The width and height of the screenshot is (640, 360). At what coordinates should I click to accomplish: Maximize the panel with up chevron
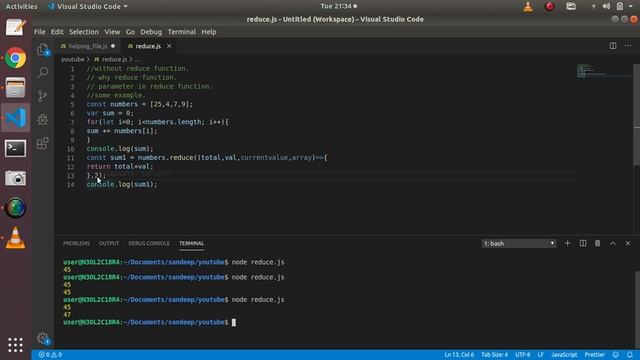pos(613,243)
